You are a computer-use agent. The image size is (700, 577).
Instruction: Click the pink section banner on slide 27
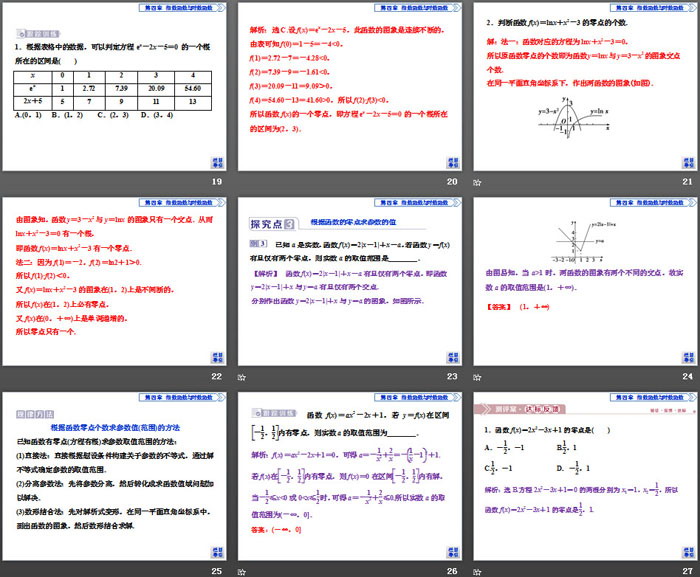click(519, 409)
